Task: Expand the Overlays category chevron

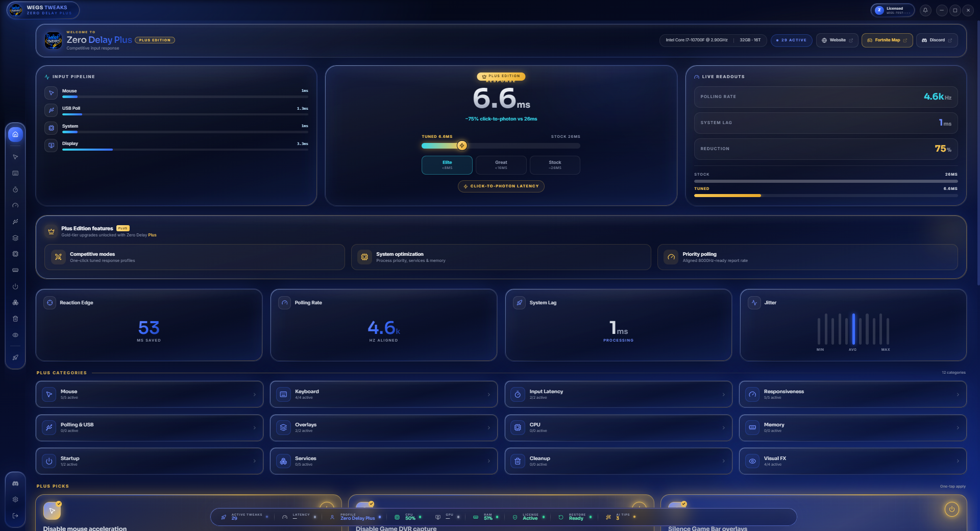Action: [489, 428]
